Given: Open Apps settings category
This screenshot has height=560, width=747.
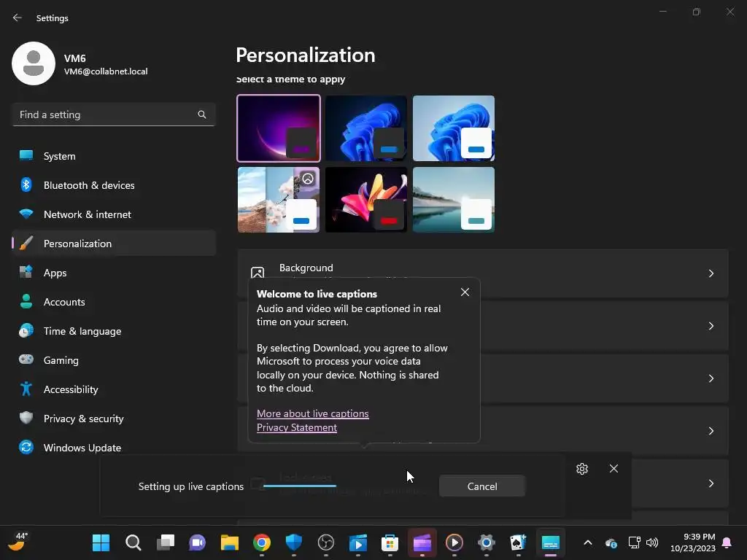Looking at the screenshot, I should 113,273.
